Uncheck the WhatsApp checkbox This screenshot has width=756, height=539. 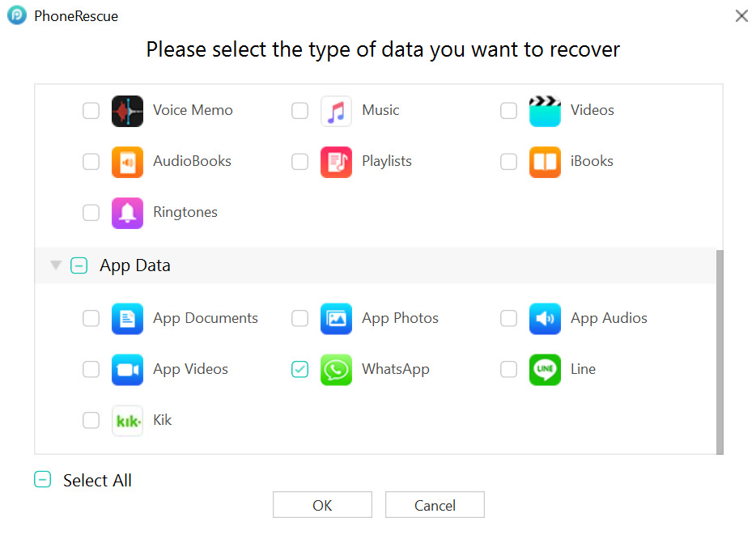tap(300, 370)
